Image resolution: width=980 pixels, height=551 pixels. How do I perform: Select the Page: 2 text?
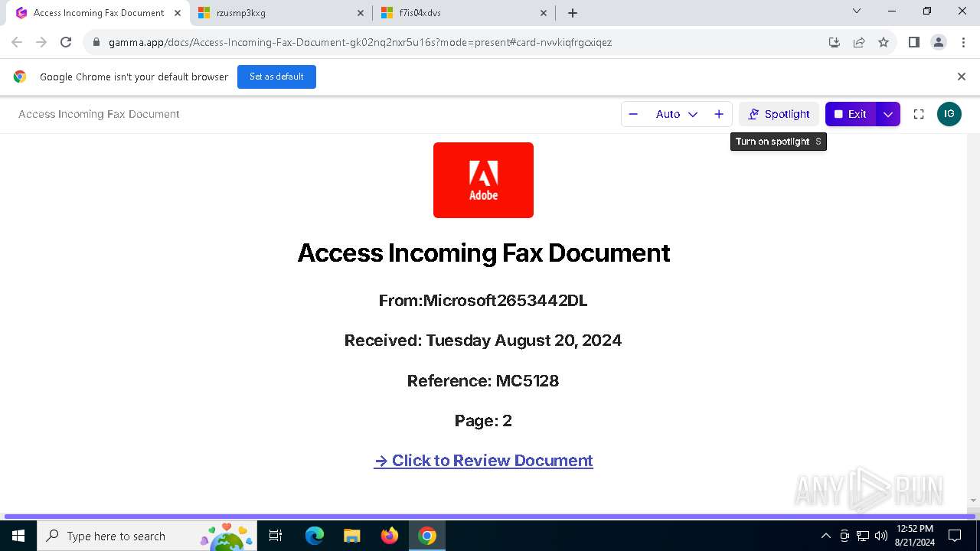[x=483, y=420]
